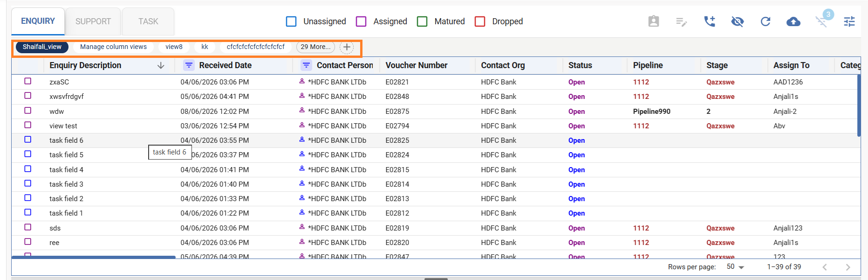Select checkbox for sds row
The height and width of the screenshot is (280, 868).
point(28,227)
